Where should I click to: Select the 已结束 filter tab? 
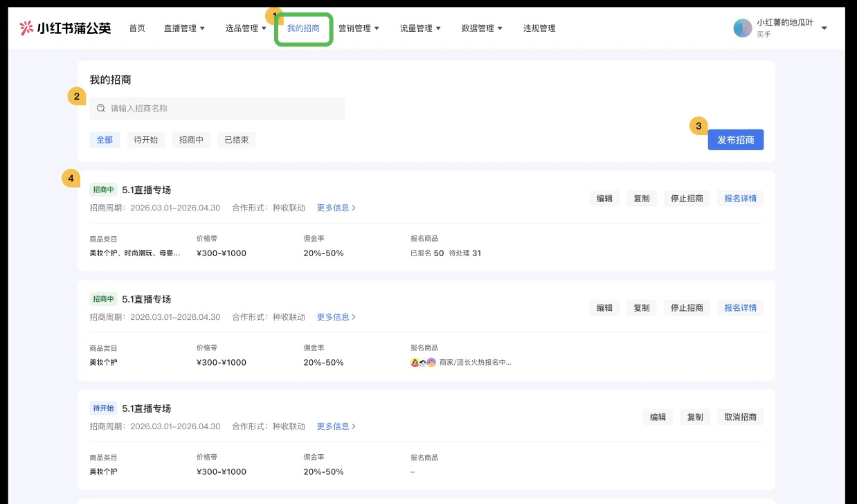[x=236, y=140]
